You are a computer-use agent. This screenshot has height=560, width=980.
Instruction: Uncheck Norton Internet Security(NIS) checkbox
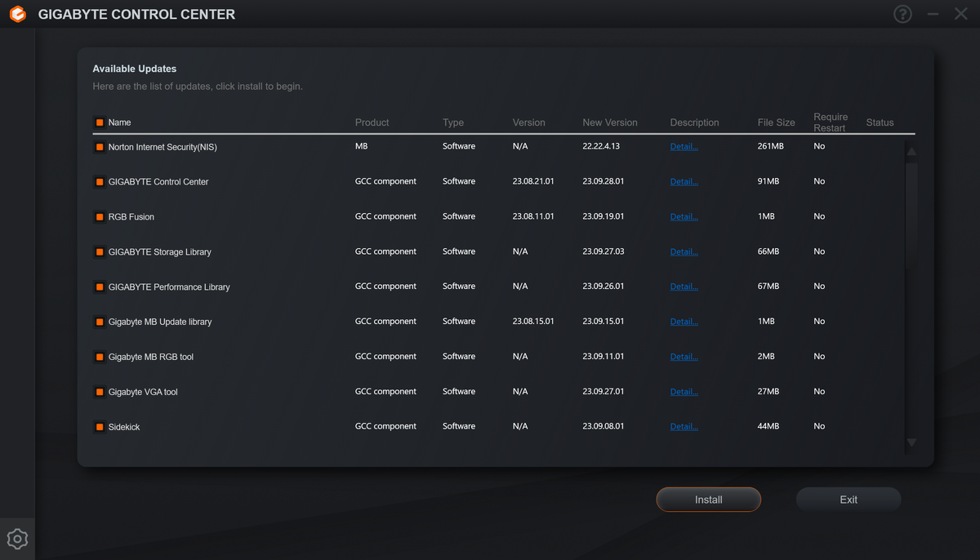pos(99,147)
